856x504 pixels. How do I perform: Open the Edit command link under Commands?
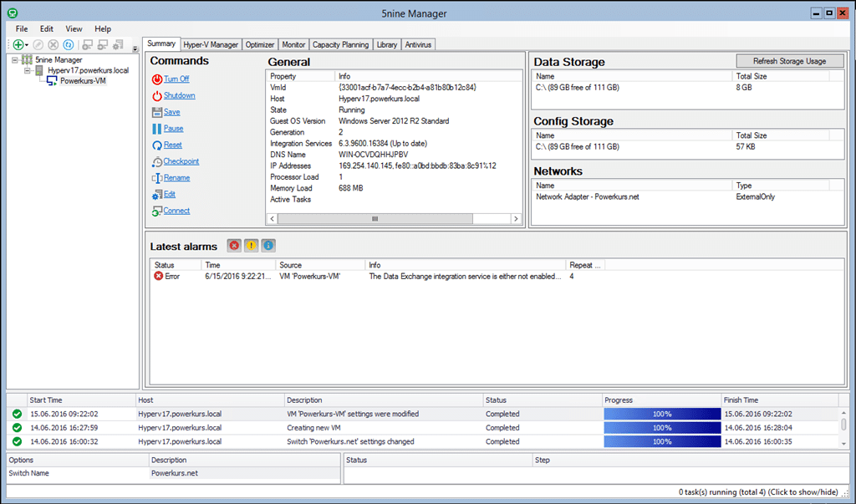coord(169,195)
